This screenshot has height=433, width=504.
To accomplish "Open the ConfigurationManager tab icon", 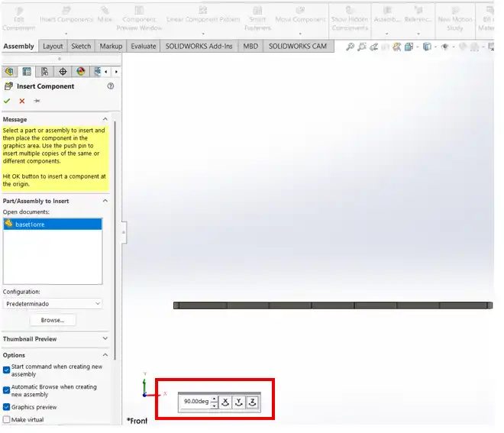I will pos(45,71).
